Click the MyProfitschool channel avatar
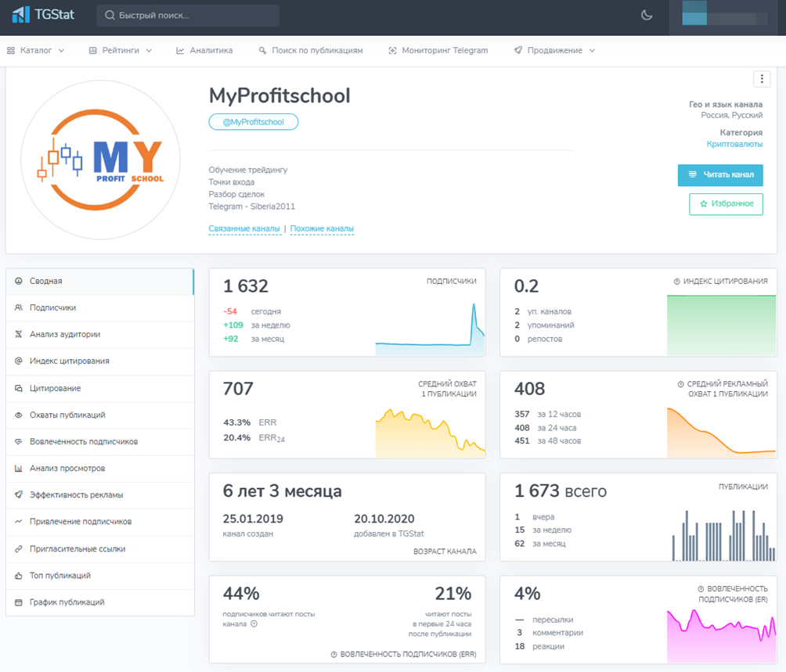Viewport: 786px width, 672px height. pyautogui.click(x=100, y=160)
